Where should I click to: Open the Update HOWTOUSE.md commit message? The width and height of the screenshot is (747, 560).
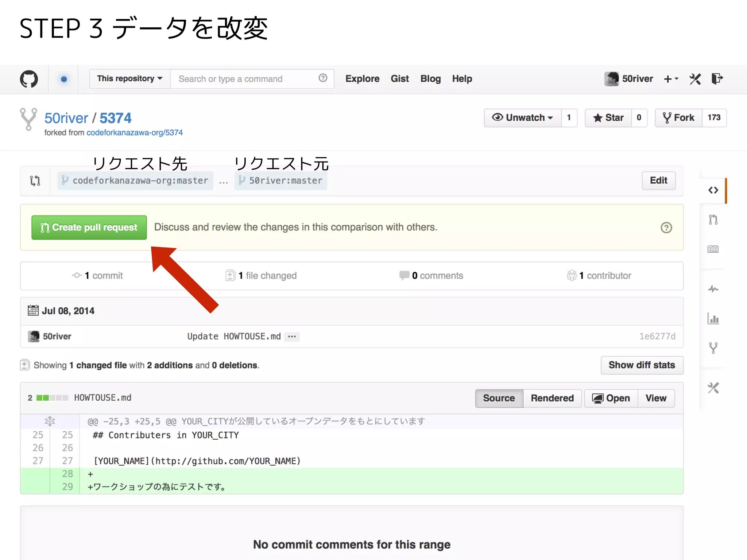(234, 337)
